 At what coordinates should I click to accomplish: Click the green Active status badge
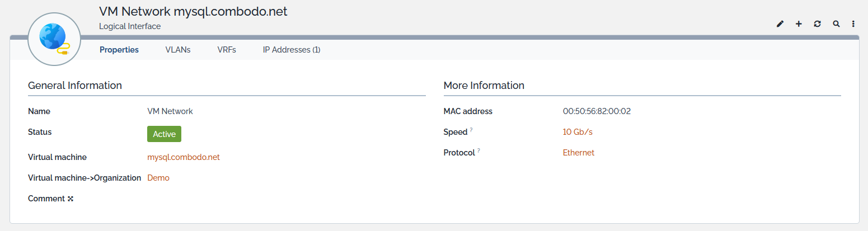[164, 134]
